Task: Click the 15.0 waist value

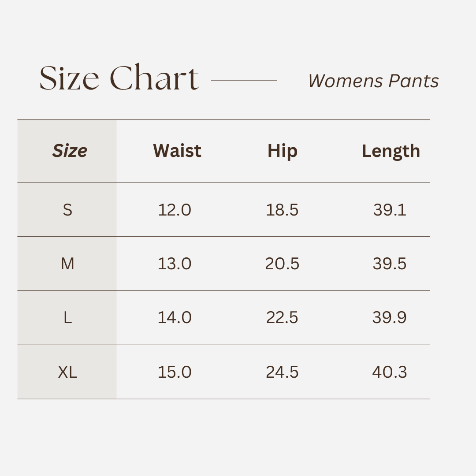Action: tap(175, 372)
